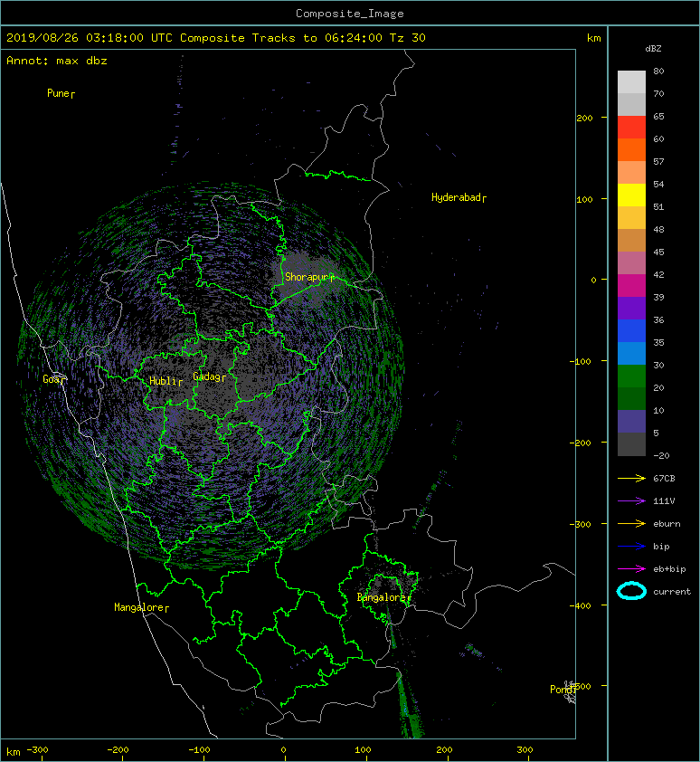Click the Composite_Image title text

pos(350,14)
